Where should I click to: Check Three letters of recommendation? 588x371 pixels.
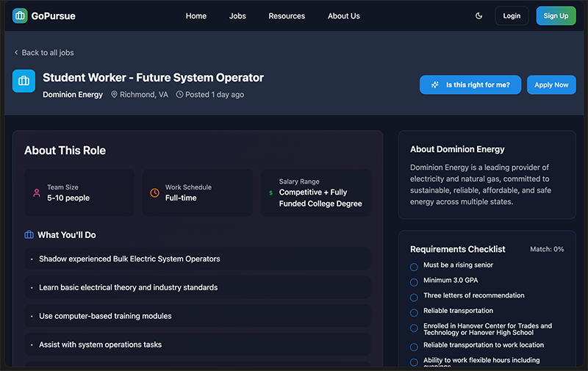pos(414,298)
